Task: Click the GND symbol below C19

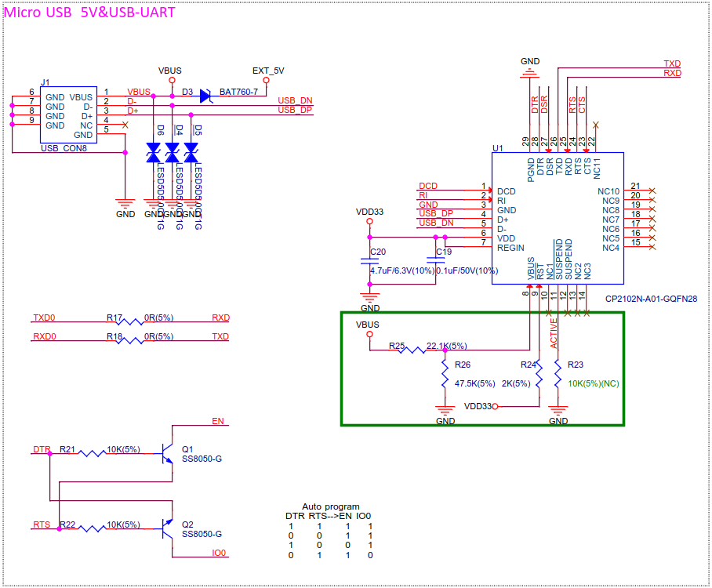Action: coord(369,298)
